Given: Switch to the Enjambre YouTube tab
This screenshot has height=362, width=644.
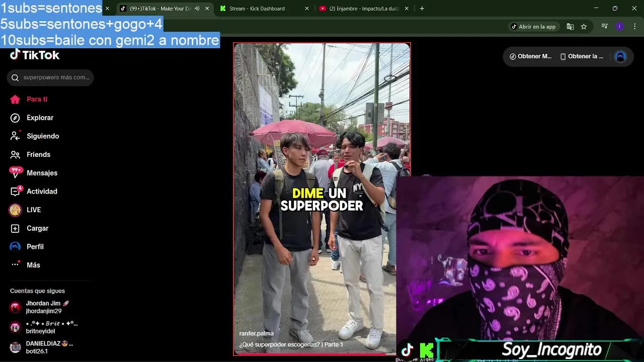Looking at the screenshot, I should [x=364, y=9].
